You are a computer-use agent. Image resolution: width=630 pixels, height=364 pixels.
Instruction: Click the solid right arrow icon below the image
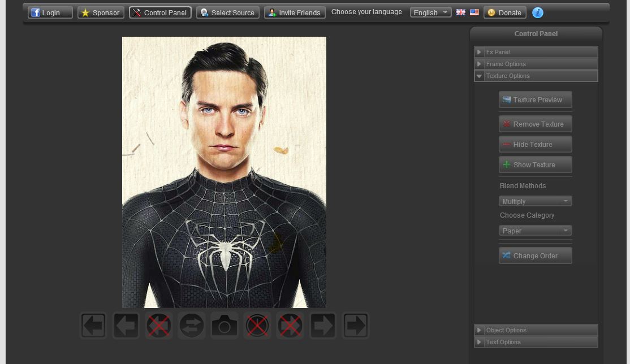tap(322, 326)
